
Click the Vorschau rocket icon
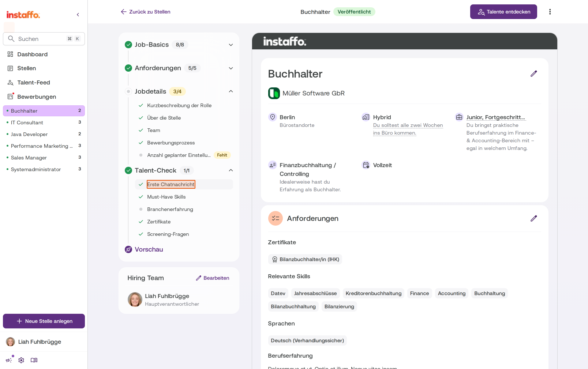(x=128, y=249)
